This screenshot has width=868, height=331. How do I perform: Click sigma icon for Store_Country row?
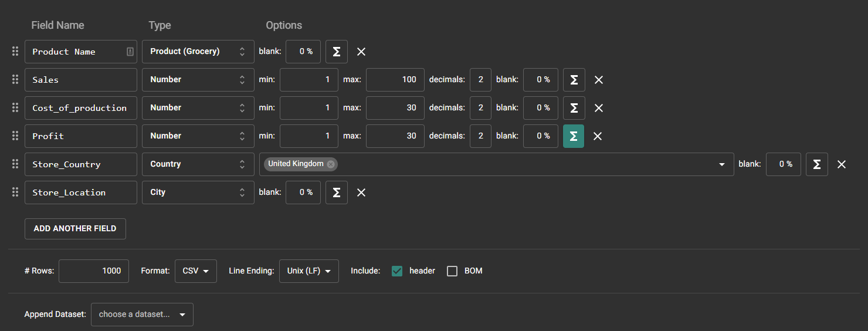816,164
